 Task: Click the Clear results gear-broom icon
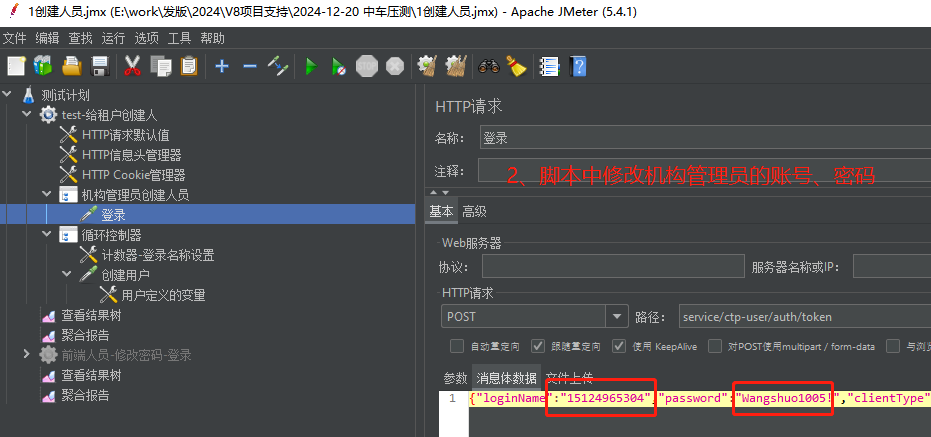pyautogui.click(x=427, y=65)
